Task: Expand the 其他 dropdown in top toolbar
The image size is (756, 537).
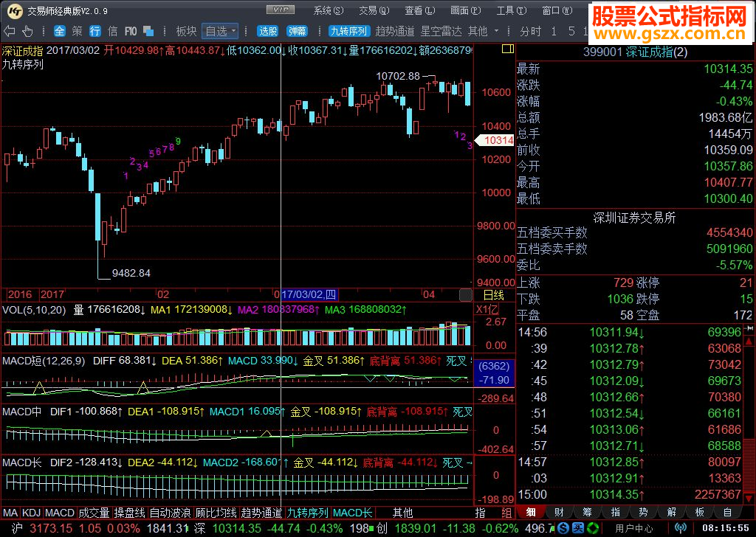Action: click(x=483, y=31)
